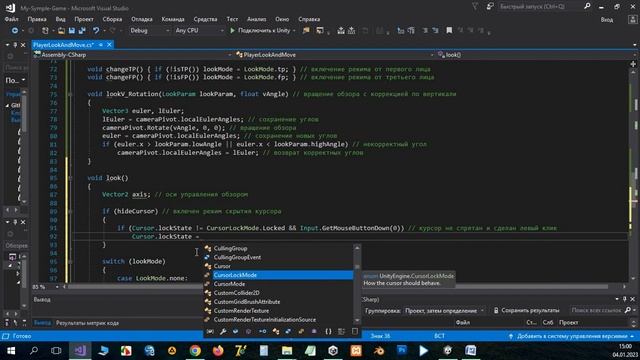Click the Вход sign-in link
640x360 pixels.
tap(607, 20)
